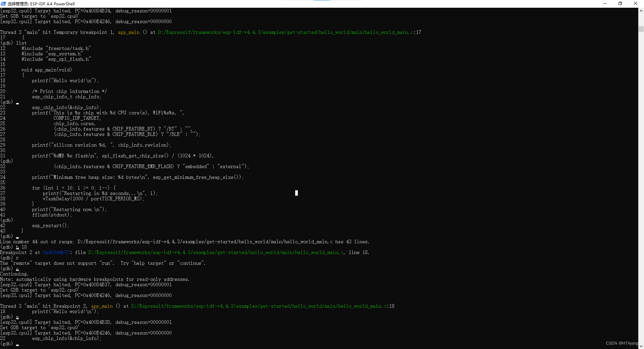Click the 'CHIP_FEATURE_BLE' line
Screen dimensions: 644x349
click(x=127, y=134)
